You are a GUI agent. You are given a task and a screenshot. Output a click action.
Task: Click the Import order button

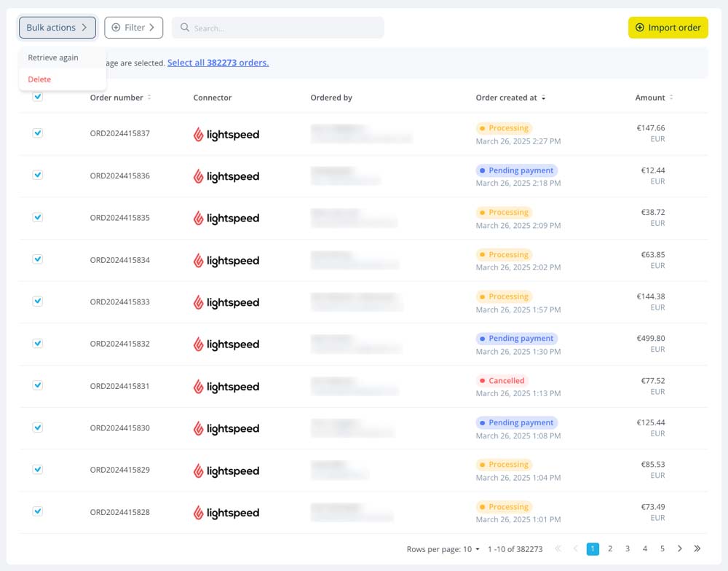[x=668, y=28]
